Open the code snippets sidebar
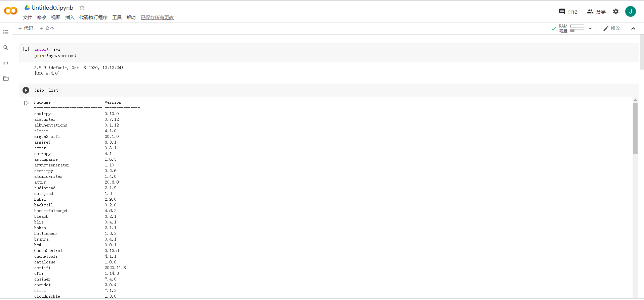Viewport: 644px width, 300px height. coord(6,63)
